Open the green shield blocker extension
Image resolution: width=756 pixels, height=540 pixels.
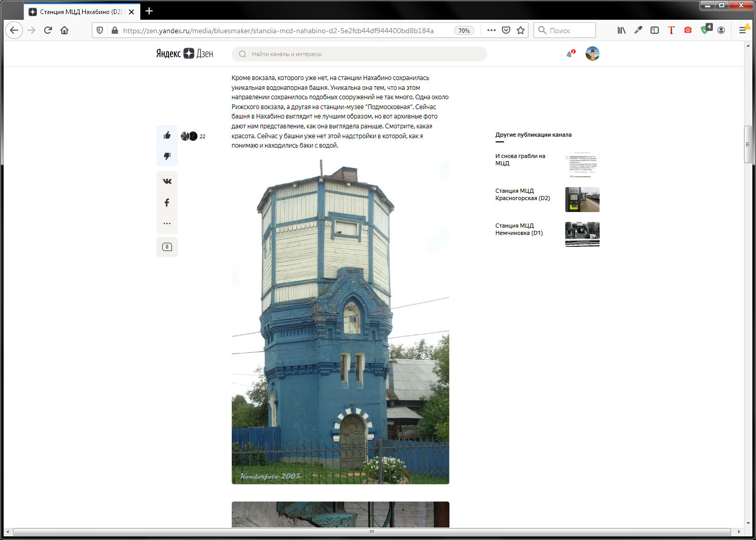(706, 30)
